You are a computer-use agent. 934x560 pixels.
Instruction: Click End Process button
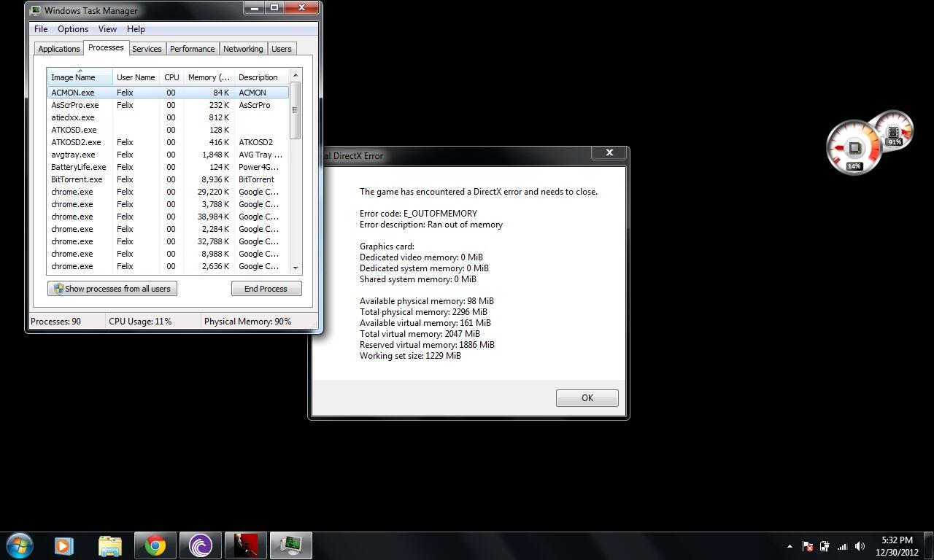click(266, 289)
